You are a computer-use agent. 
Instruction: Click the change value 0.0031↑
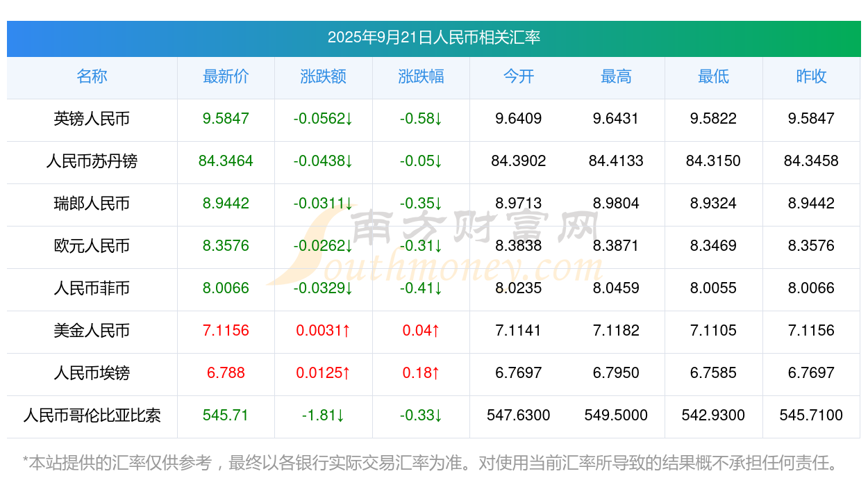[x=323, y=331]
